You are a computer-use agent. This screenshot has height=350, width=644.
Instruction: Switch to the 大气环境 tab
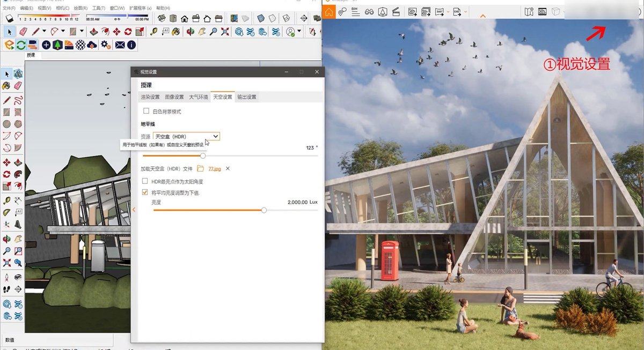(x=198, y=97)
